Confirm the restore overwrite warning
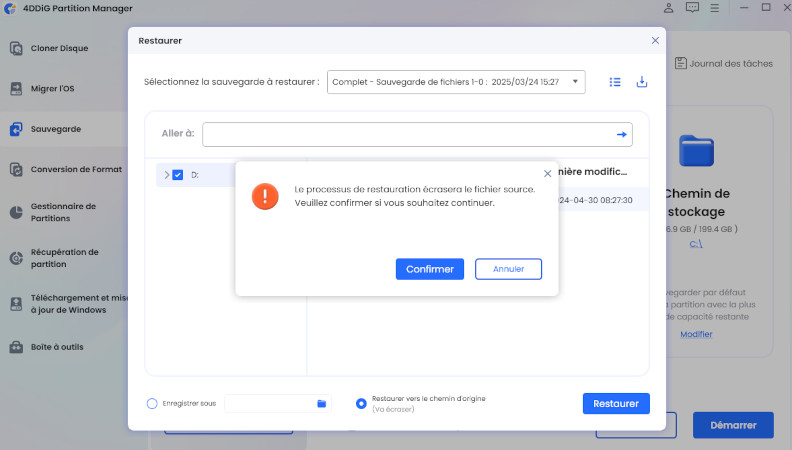 point(429,269)
